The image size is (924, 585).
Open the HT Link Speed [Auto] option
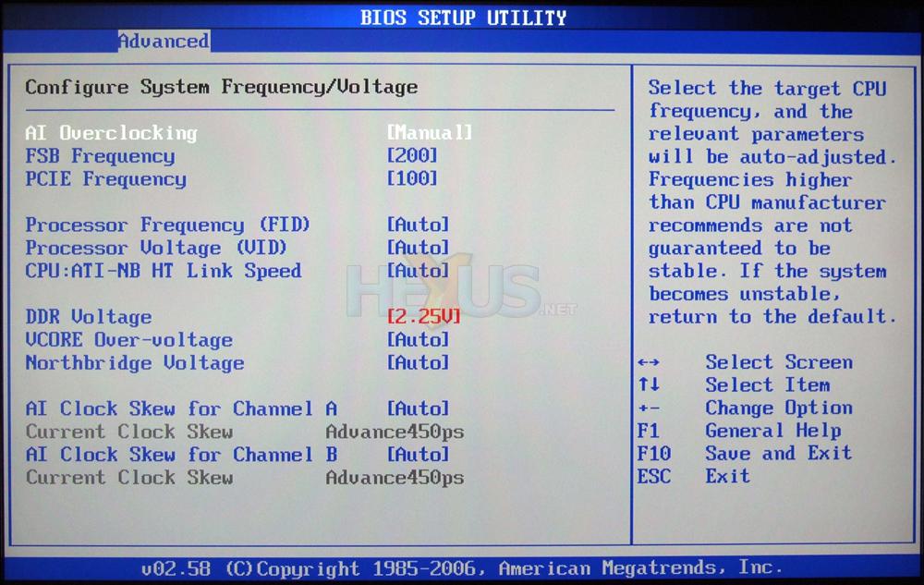pyautogui.click(x=418, y=271)
